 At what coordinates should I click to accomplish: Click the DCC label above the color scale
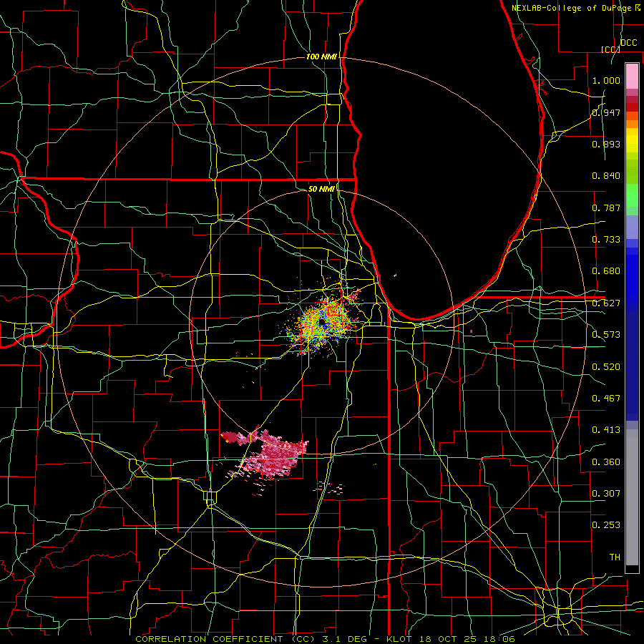[x=628, y=43]
